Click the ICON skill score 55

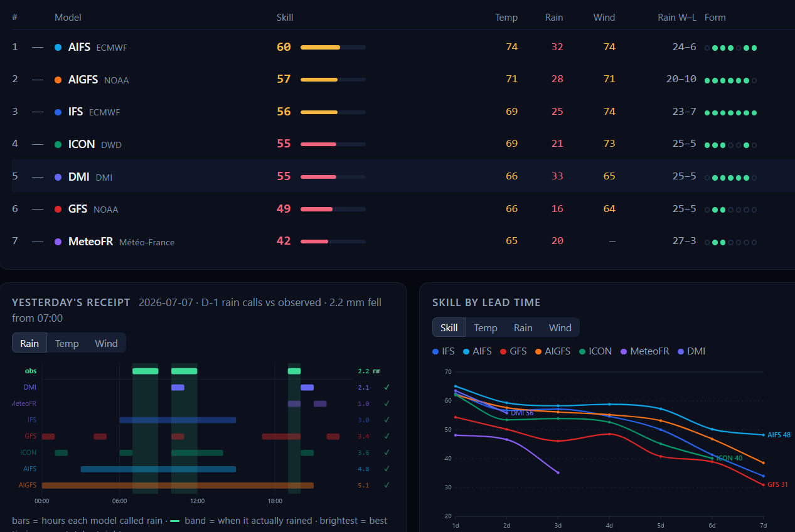click(x=284, y=144)
